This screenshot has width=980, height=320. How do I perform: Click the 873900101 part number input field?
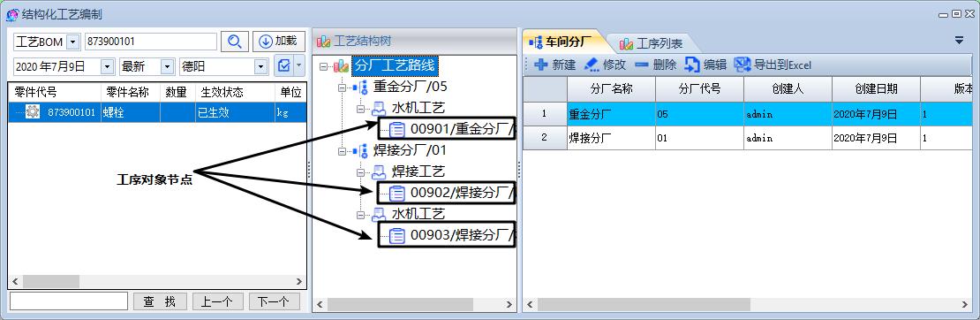[x=151, y=42]
